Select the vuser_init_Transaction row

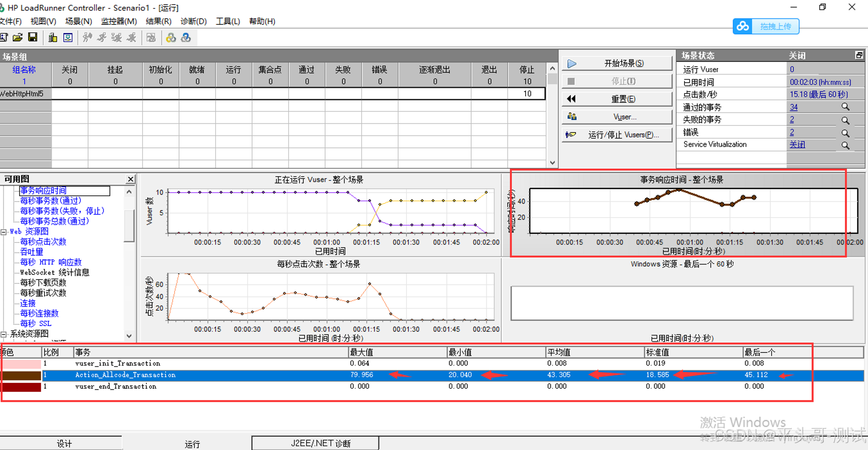(432, 364)
